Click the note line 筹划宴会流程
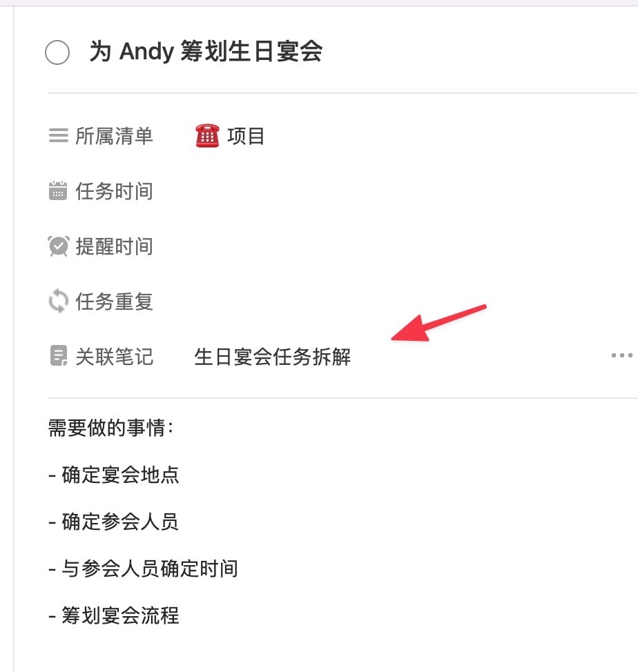 pyautogui.click(x=114, y=615)
